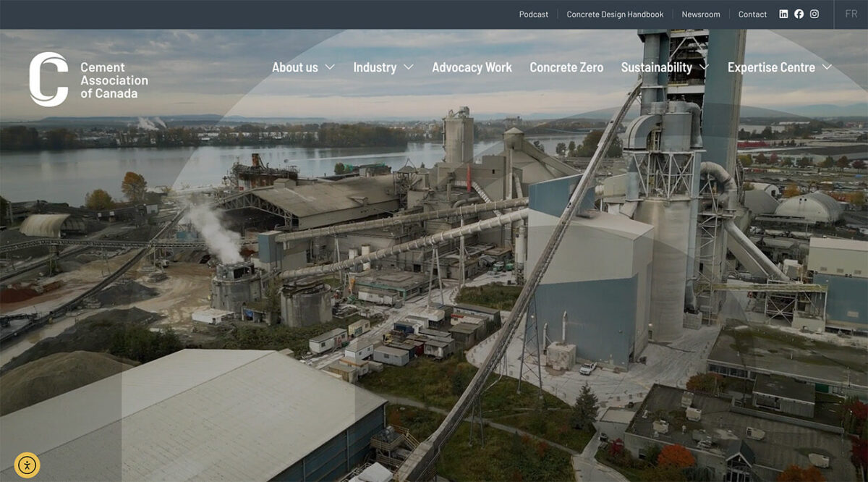Screen dimensions: 868x482
Task: Expand the Sustainability dropdown chevron
Action: pyautogui.click(x=704, y=67)
